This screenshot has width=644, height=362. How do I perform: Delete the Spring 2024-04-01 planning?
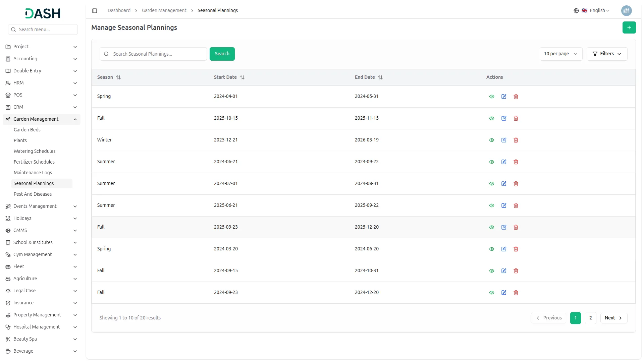(516, 97)
